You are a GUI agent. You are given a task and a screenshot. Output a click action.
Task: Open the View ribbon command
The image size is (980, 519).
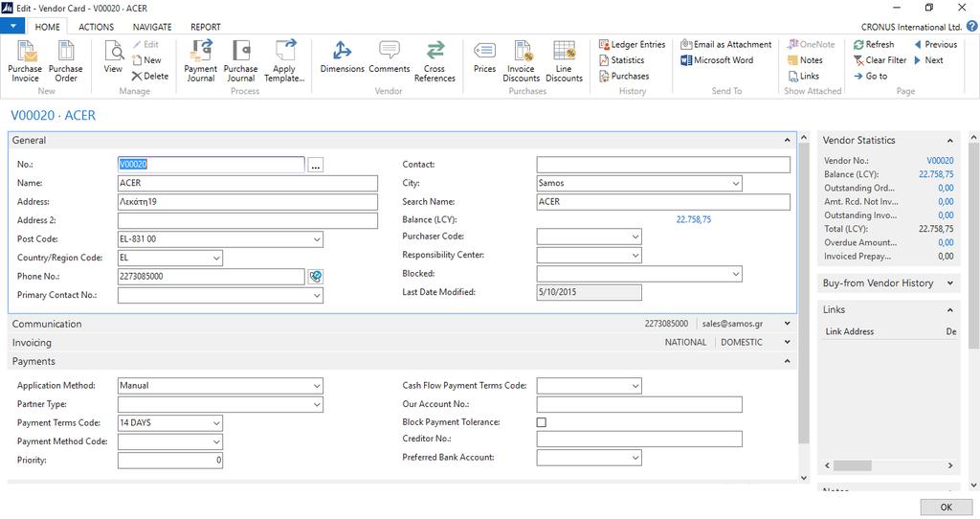tap(113, 57)
